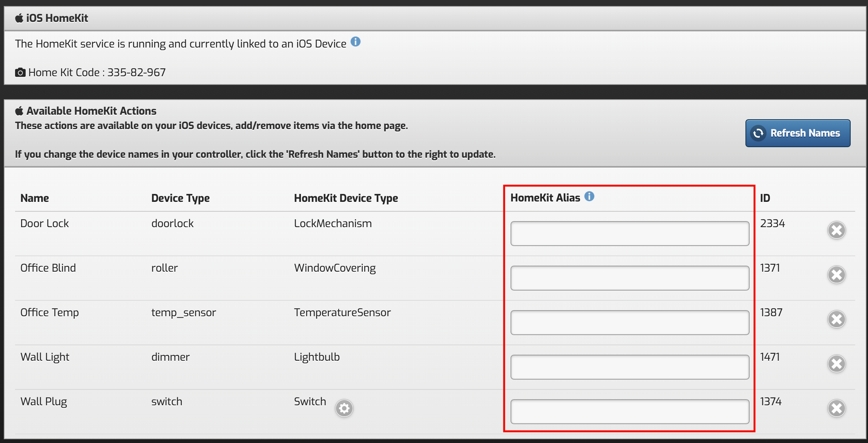The height and width of the screenshot is (443, 868).
Task: Focus the Wall Plug alias input
Action: pyautogui.click(x=629, y=412)
